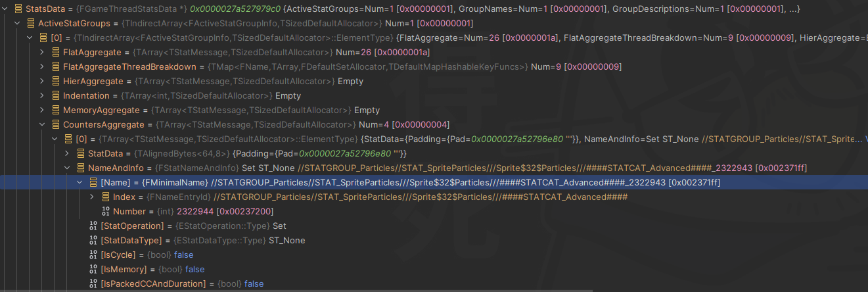Expand the StatData node
Screen dimensions: 868x292
pos(68,154)
